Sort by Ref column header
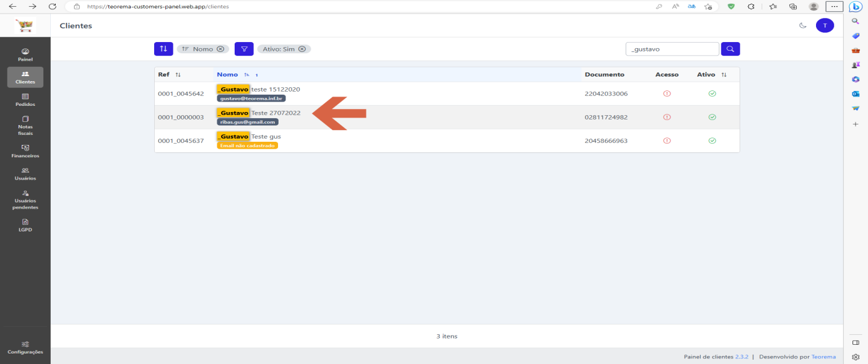 pos(170,74)
